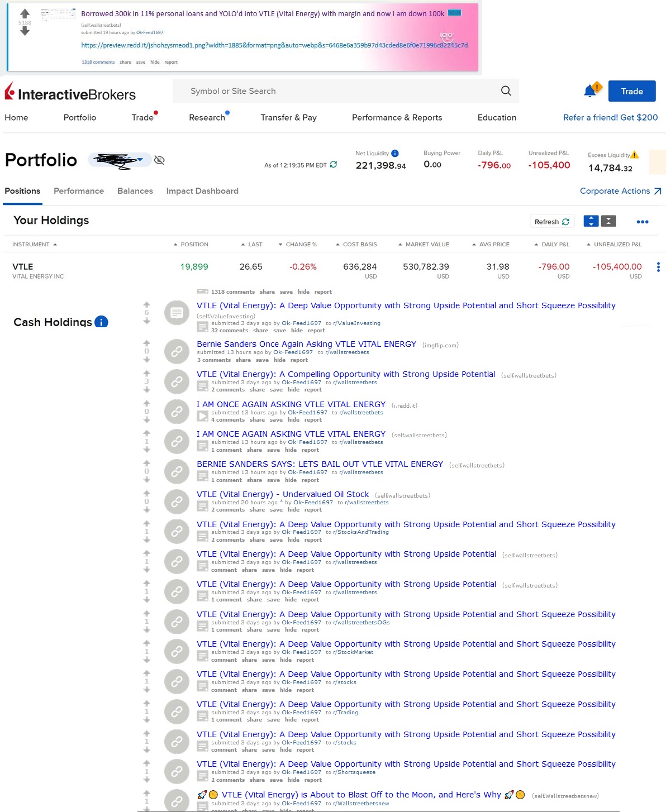This screenshot has height=812, width=666.
Task: Click the Symbol or Site Search field
Action: 345,91
